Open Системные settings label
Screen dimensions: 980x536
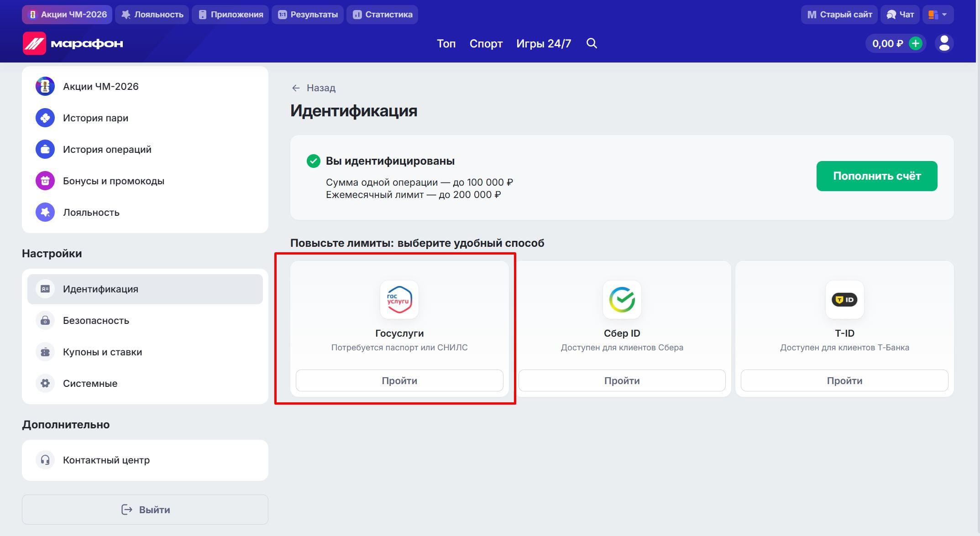click(90, 384)
